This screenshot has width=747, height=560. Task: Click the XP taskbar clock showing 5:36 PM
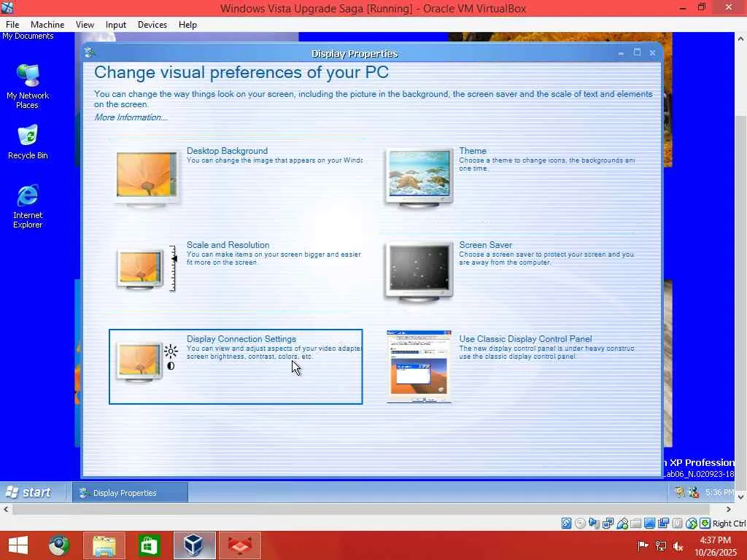point(719,492)
